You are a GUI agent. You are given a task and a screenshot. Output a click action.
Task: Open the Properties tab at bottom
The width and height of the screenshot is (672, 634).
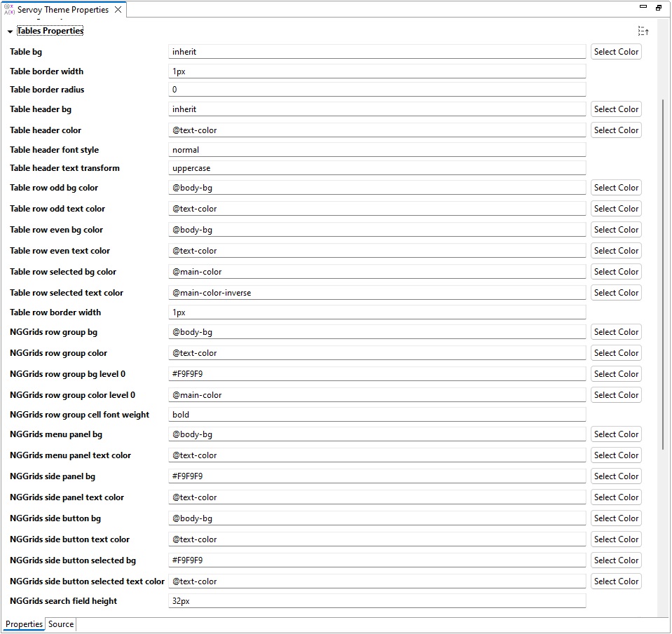24,624
